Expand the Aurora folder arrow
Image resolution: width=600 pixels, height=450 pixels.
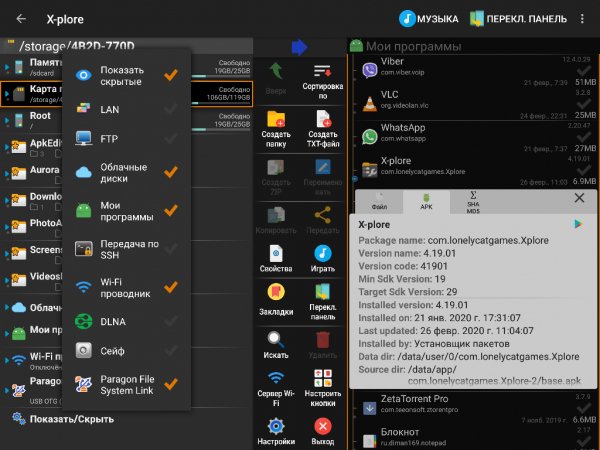pyautogui.click(x=7, y=174)
